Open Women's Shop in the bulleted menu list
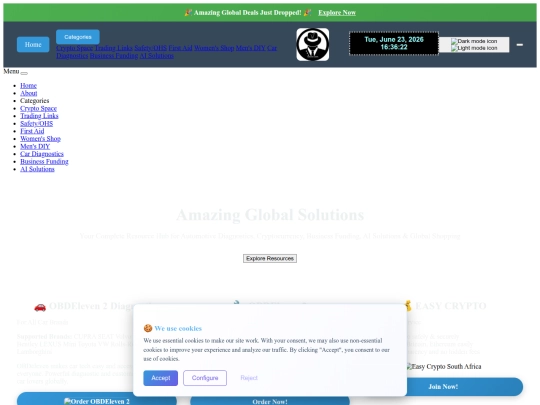This screenshot has width=540, height=405. click(x=40, y=138)
